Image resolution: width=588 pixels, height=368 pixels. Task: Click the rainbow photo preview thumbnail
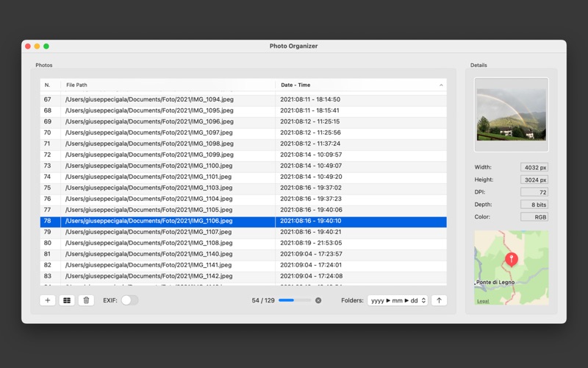(512, 115)
